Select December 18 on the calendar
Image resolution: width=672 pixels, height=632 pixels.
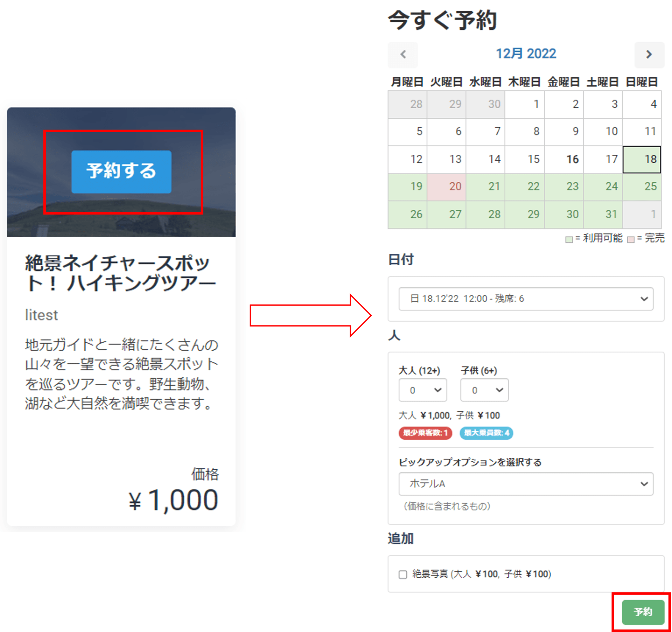tap(642, 160)
